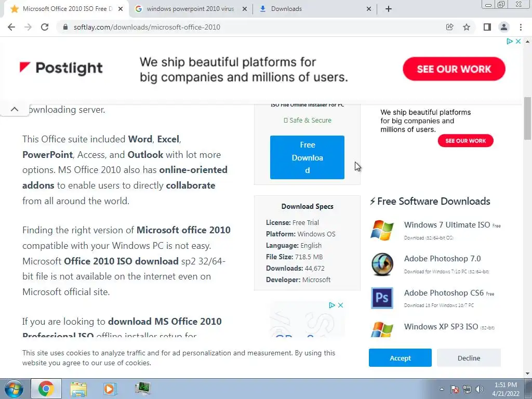532x399 pixels.
Task: Reload the softlay page
Action: tap(45, 27)
